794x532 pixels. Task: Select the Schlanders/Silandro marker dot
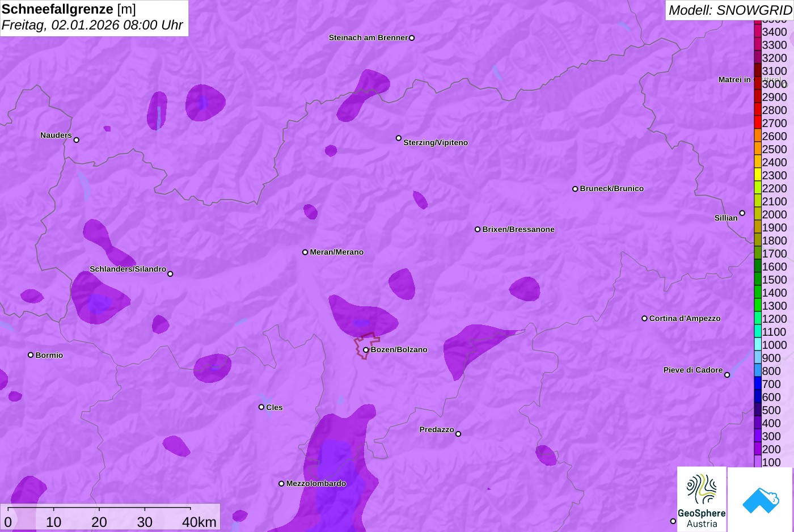(x=170, y=274)
